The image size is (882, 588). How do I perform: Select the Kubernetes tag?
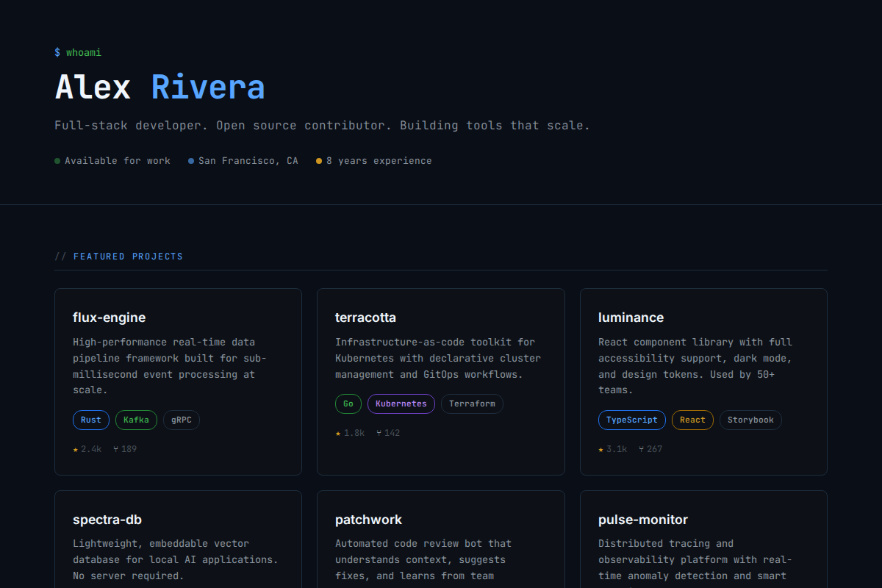click(401, 404)
